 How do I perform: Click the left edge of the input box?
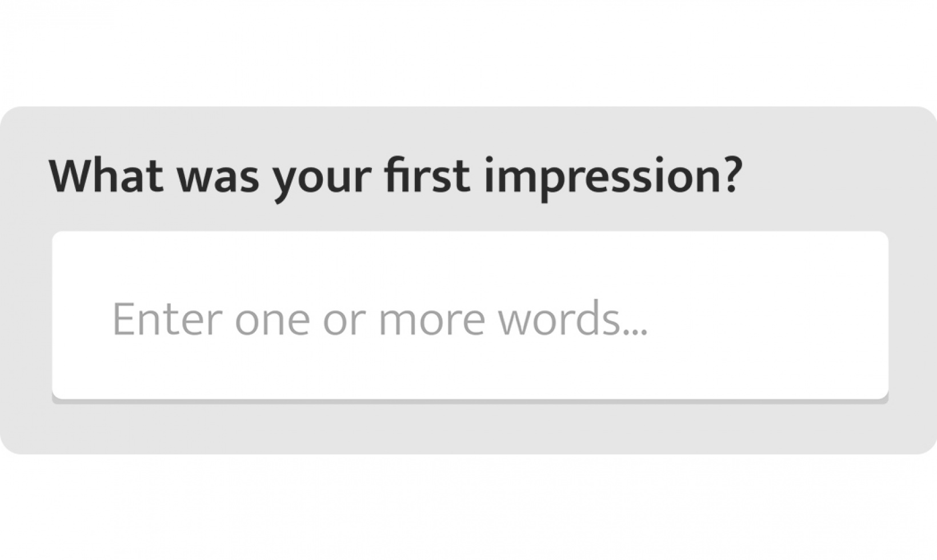(x=57, y=314)
